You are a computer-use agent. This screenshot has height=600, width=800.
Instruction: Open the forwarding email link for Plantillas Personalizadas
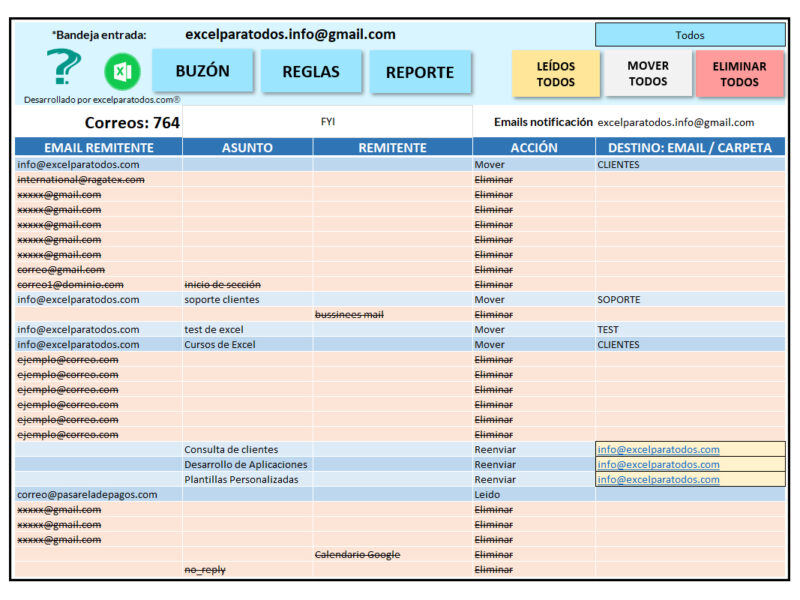pyautogui.click(x=658, y=480)
